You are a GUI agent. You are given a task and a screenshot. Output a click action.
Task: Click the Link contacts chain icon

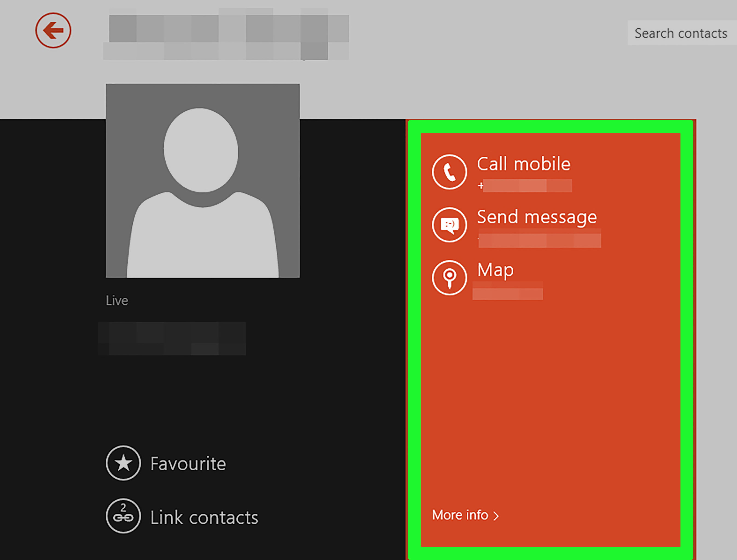point(123,516)
